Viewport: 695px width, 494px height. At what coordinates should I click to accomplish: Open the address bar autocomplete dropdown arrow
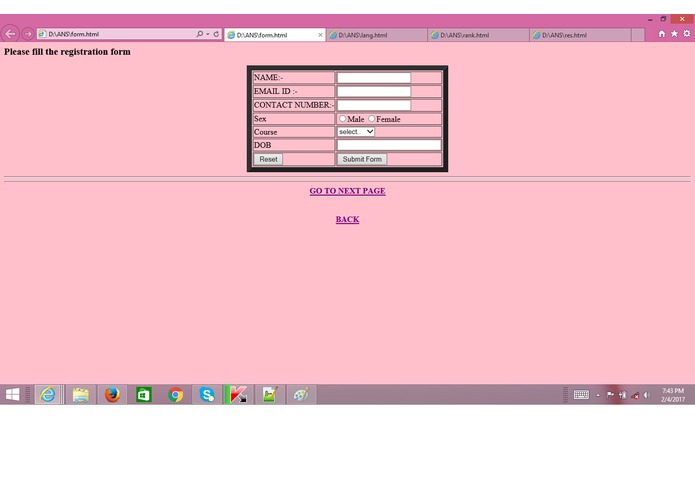(x=207, y=34)
